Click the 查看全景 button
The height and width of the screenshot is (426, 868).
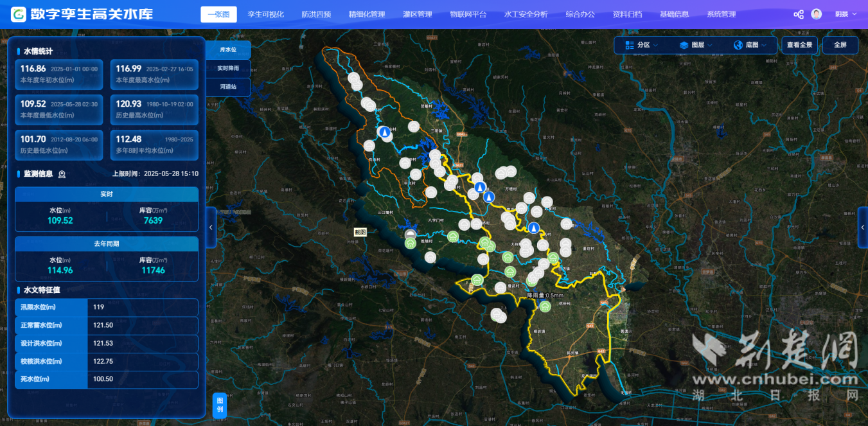(x=799, y=45)
